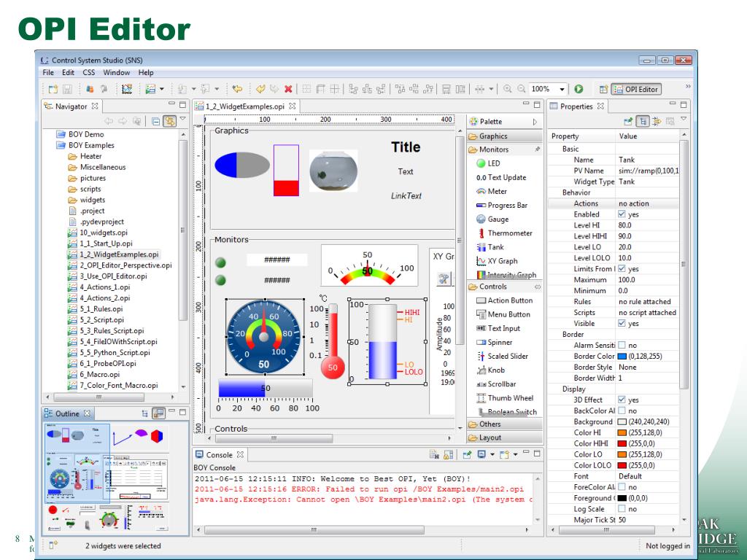Select Text Input widget in palette
Screen dimensions: 747x560
coord(498,328)
